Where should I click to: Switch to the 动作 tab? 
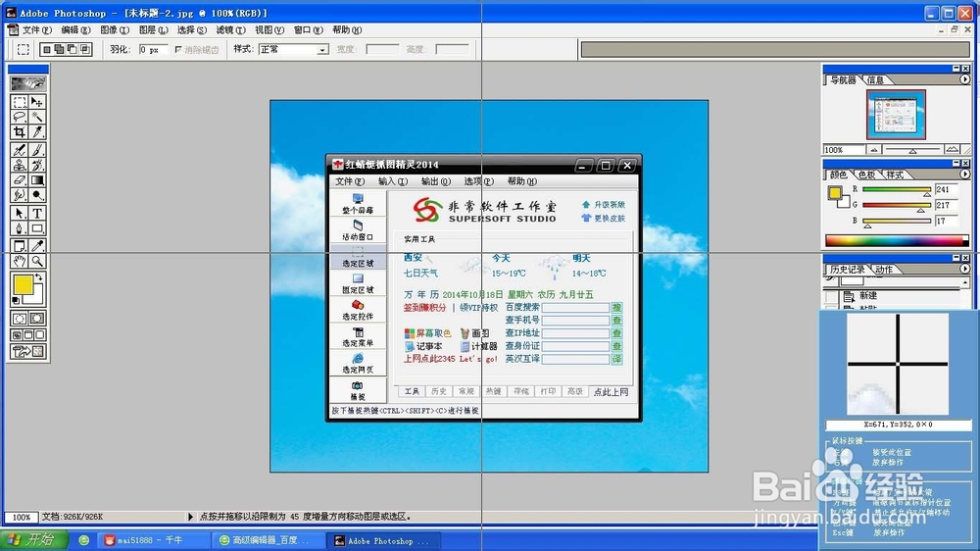tap(884, 270)
